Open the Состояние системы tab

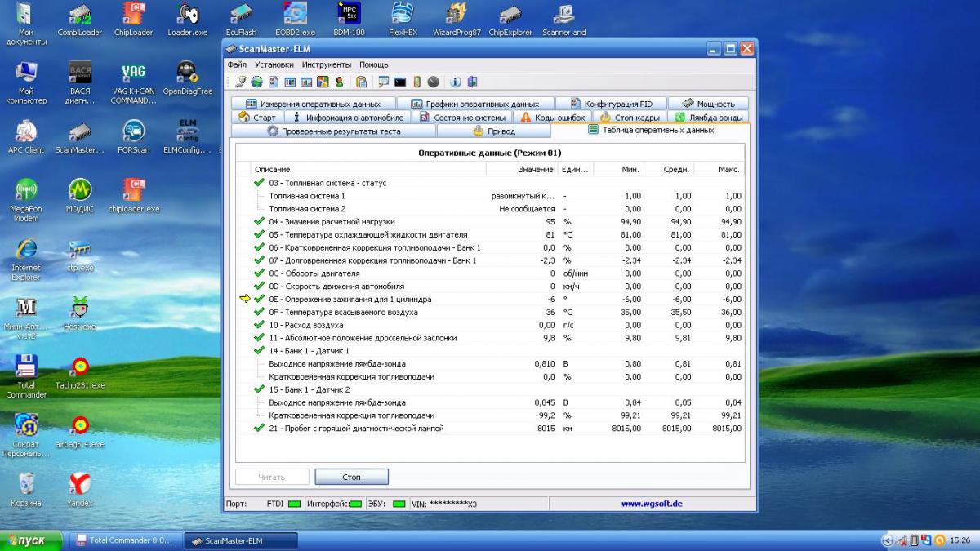(463, 117)
